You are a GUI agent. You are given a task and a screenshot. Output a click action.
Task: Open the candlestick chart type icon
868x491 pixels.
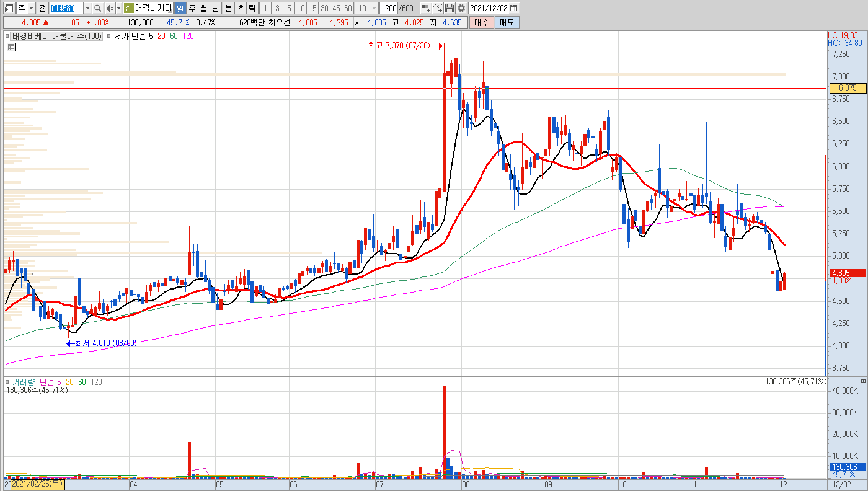point(425,8)
